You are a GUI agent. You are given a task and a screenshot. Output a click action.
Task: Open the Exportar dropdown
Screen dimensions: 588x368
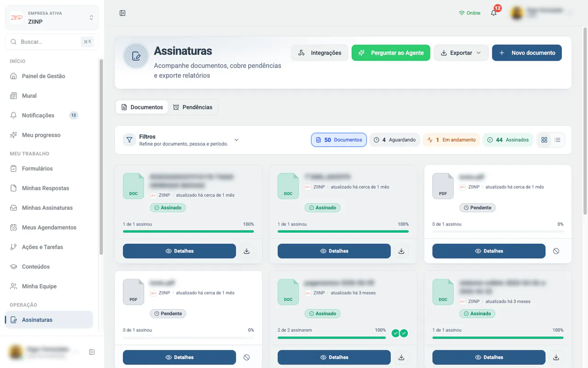coord(461,53)
